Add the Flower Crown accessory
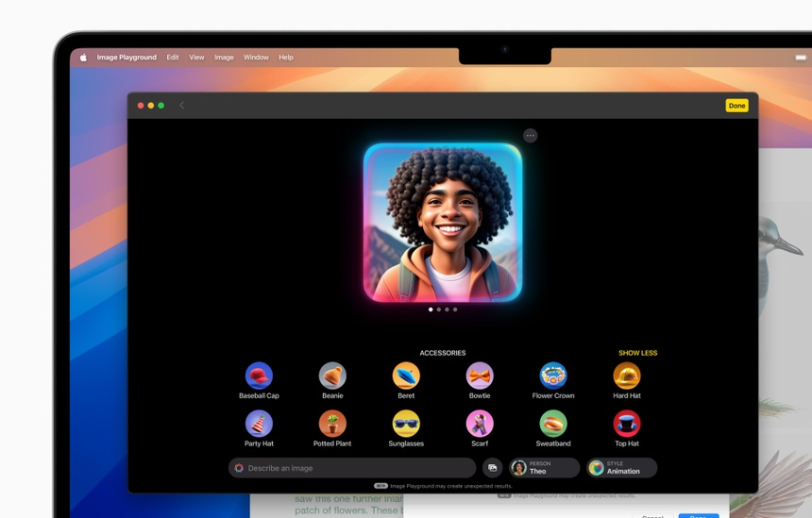812x518 pixels. [553, 376]
